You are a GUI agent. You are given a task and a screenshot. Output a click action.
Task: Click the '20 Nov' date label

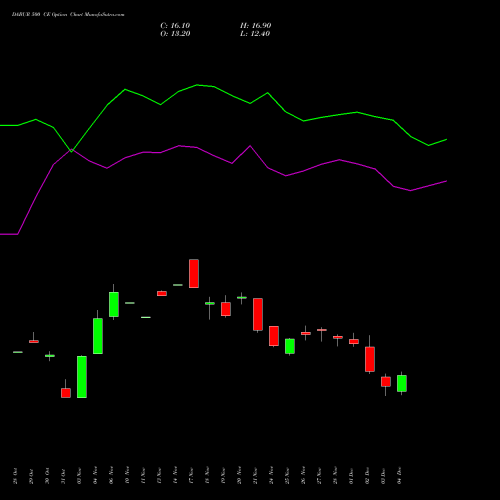(239, 475)
